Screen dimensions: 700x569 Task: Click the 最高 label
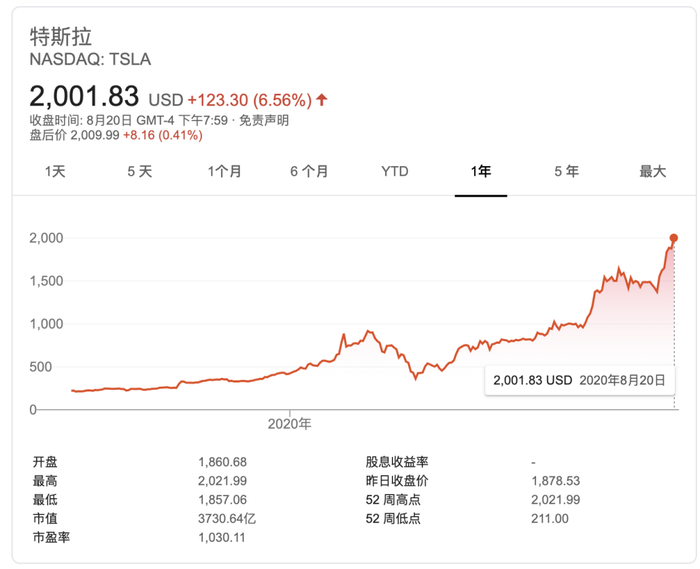[x=45, y=481]
